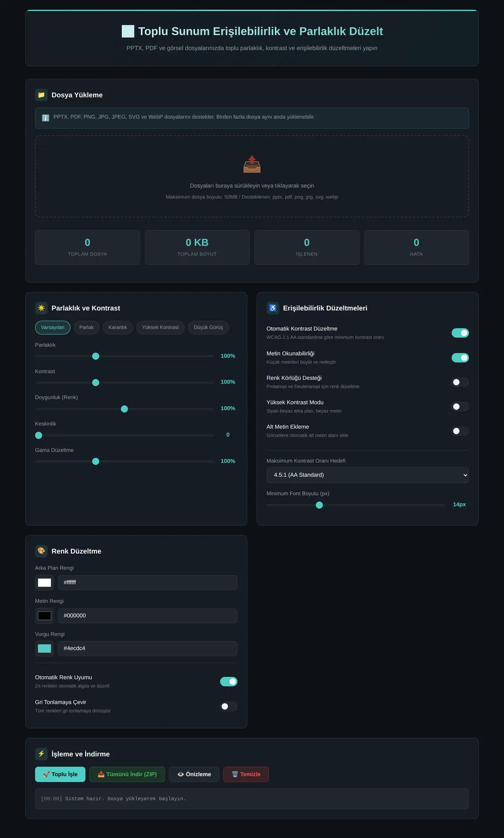Click the Tümünü İndir (ZIP) button

(x=127, y=774)
